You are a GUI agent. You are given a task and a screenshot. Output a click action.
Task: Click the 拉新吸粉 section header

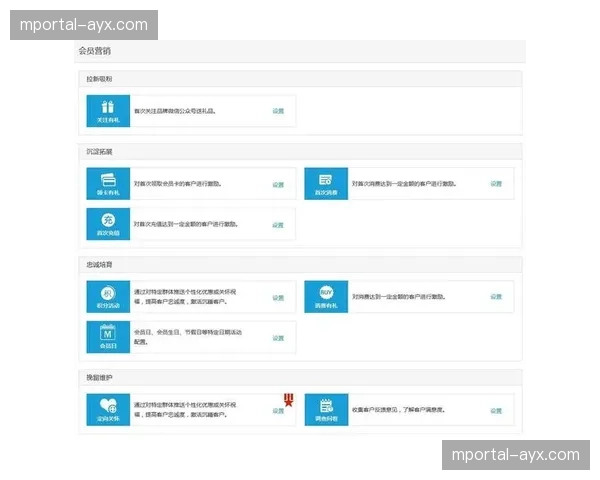pyautogui.click(x=99, y=78)
